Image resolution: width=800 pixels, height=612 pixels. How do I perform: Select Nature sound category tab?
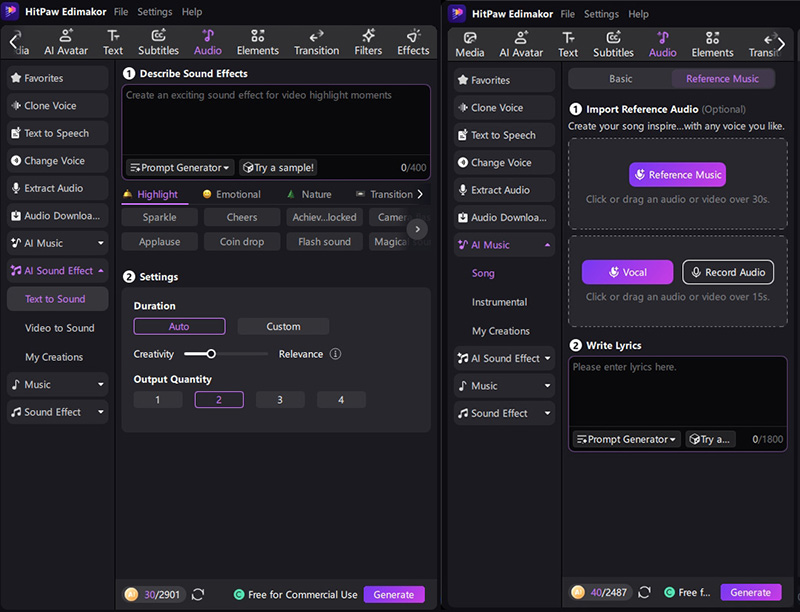click(x=309, y=194)
